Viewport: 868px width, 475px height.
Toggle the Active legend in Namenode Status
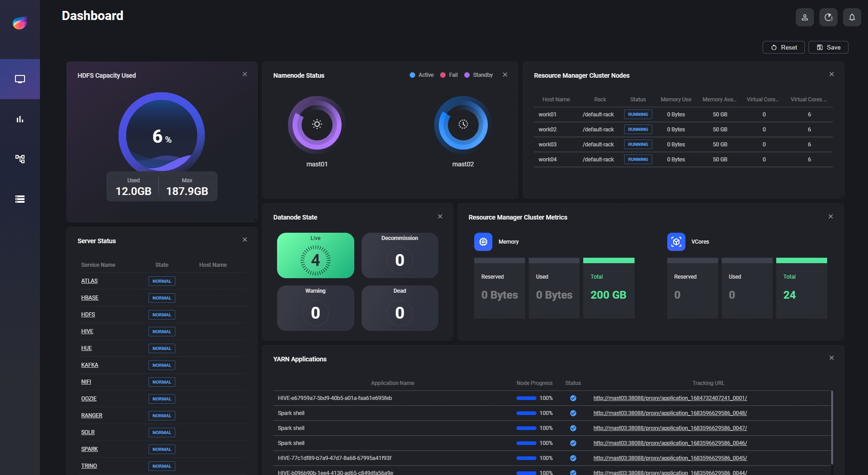click(x=422, y=75)
